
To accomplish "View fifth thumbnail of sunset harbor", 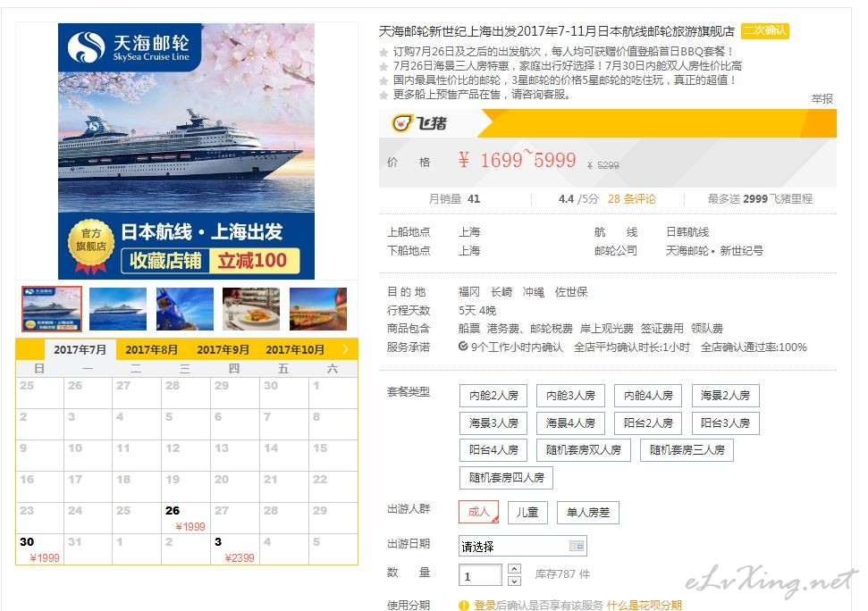I will point(317,308).
